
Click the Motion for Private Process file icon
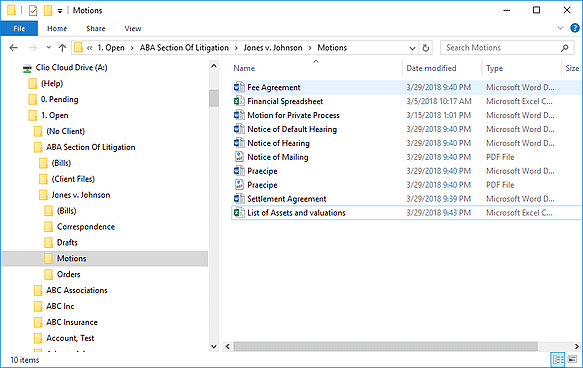point(239,115)
